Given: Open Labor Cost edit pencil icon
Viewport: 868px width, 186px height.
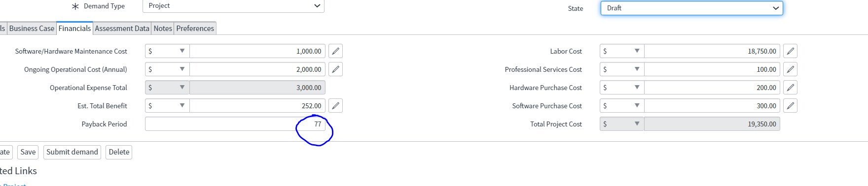Looking at the screenshot, I should point(790,51).
